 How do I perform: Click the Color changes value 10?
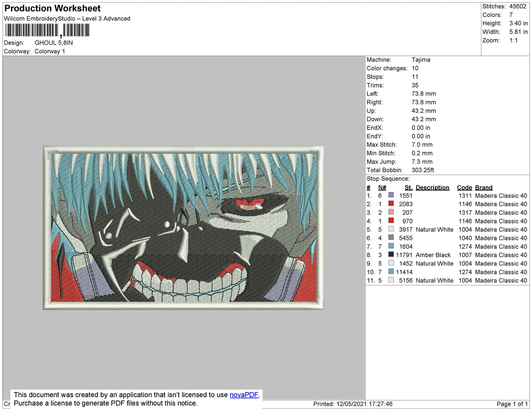click(415, 68)
